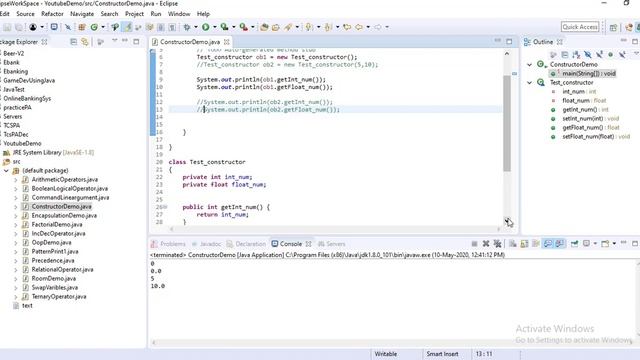Click the Run External Tools icon
Image resolution: width=640 pixels, height=360 pixels.
(x=244, y=27)
